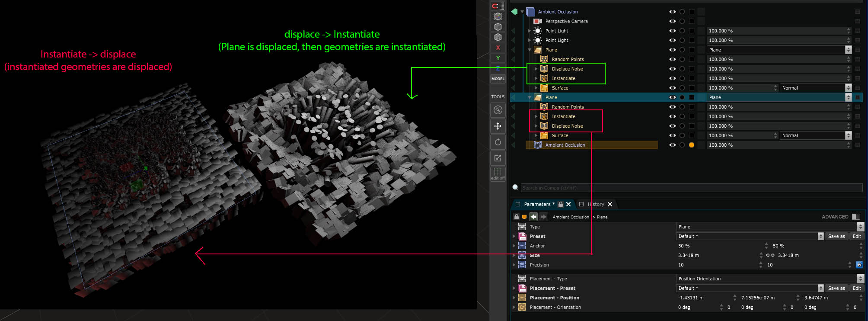Click the Search in Compo field

(691, 188)
